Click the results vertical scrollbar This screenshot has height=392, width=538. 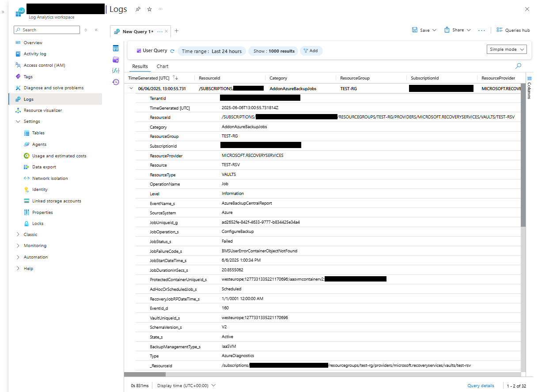tap(523, 155)
